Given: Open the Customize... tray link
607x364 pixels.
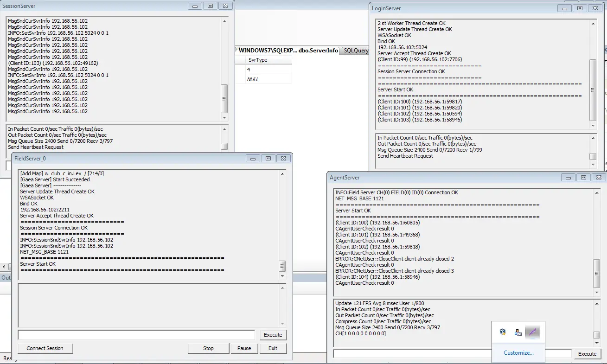Looking at the screenshot, I should [x=518, y=353].
